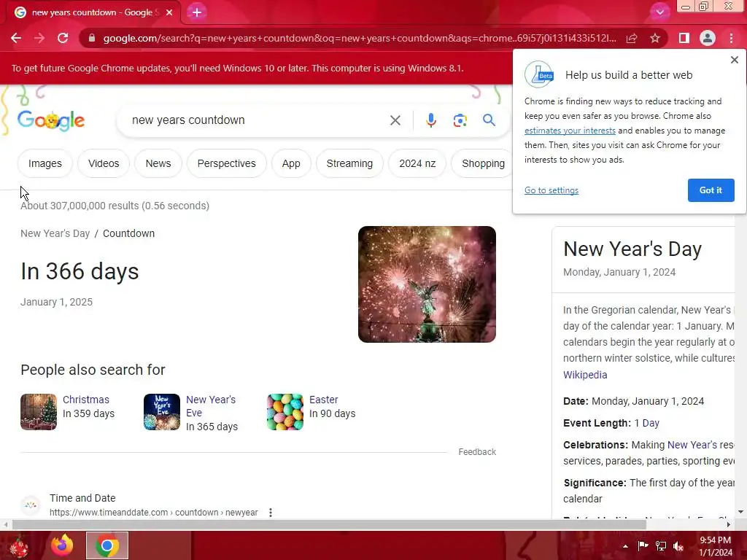This screenshot has height=560, width=747.
Task: Go back using the browser back arrow
Action: click(x=16, y=38)
